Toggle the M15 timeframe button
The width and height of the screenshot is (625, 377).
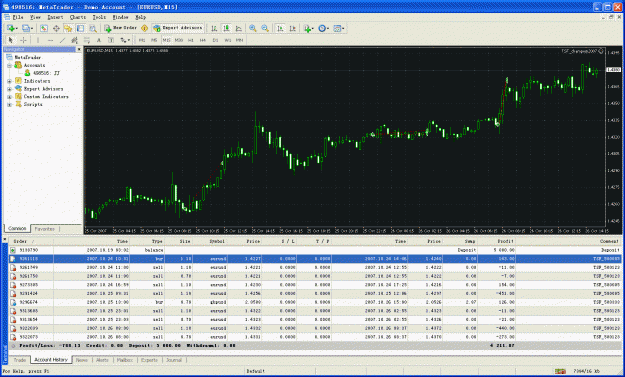click(x=166, y=40)
